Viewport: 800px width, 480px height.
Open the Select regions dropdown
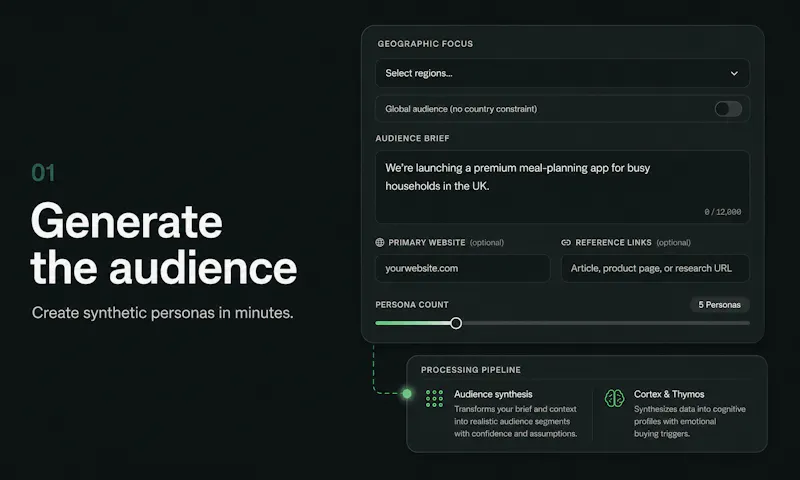[x=562, y=73]
